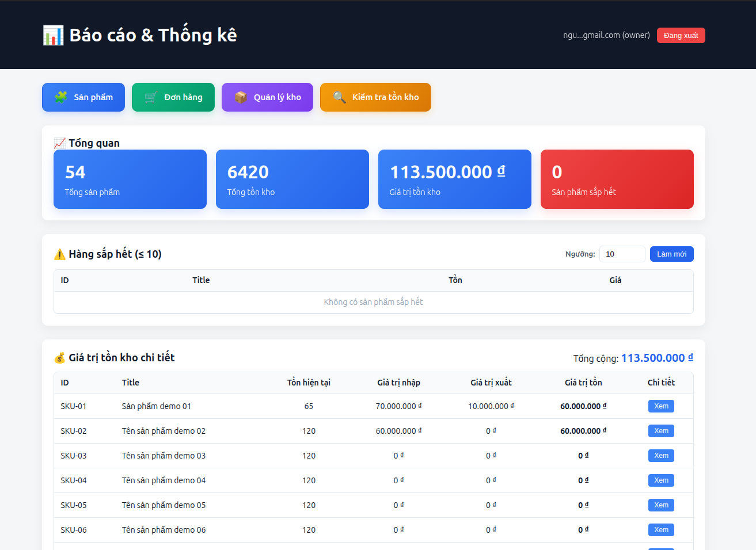The height and width of the screenshot is (550, 756).
Task: Click the money bag icon beside Giá trị tồn kho
Action: [x=59, y=358]
